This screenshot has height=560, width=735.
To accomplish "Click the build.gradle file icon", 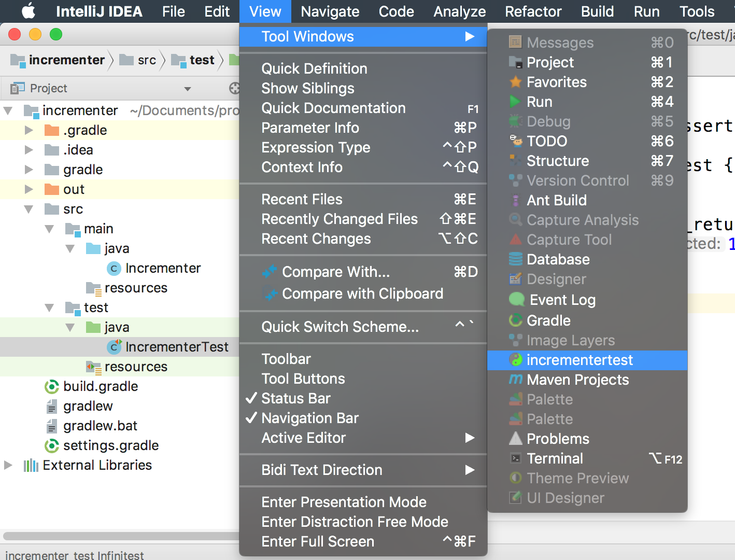I will 51,386.
